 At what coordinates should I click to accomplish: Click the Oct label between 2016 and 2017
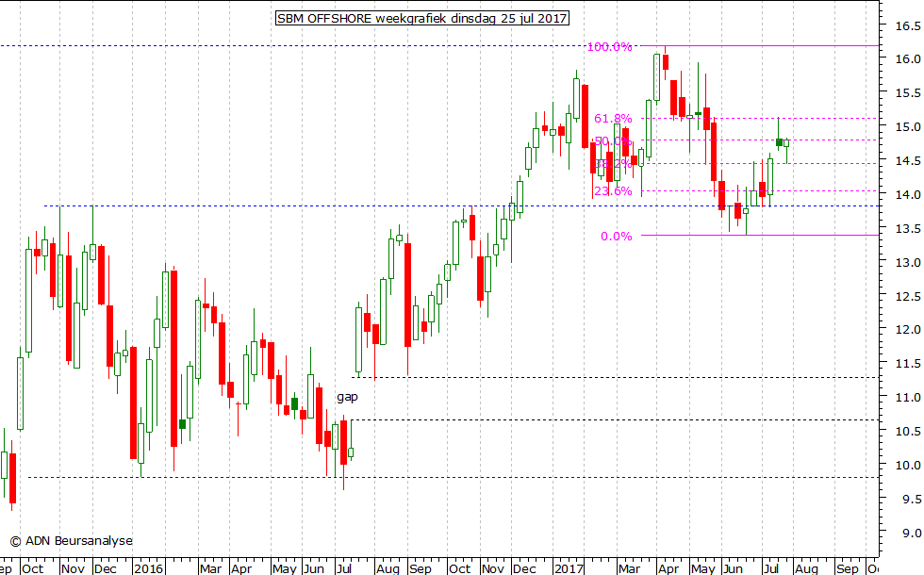[460, 568]
